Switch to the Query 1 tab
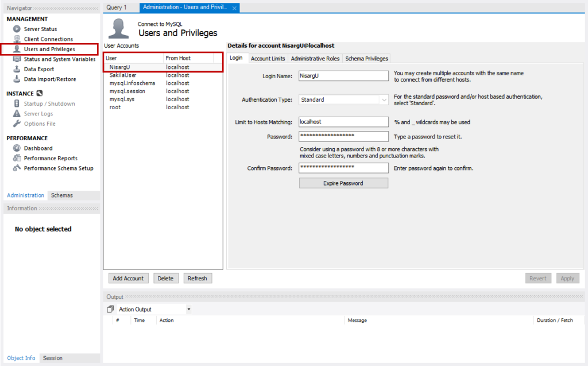The width and height of the screenshot is (588, 366). (117, 7)
